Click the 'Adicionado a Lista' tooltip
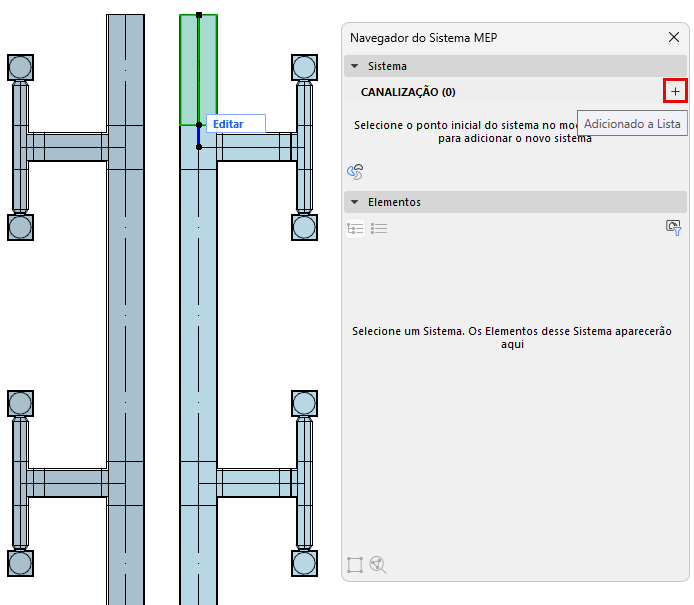The image size is (694, 605). [632, 123]
